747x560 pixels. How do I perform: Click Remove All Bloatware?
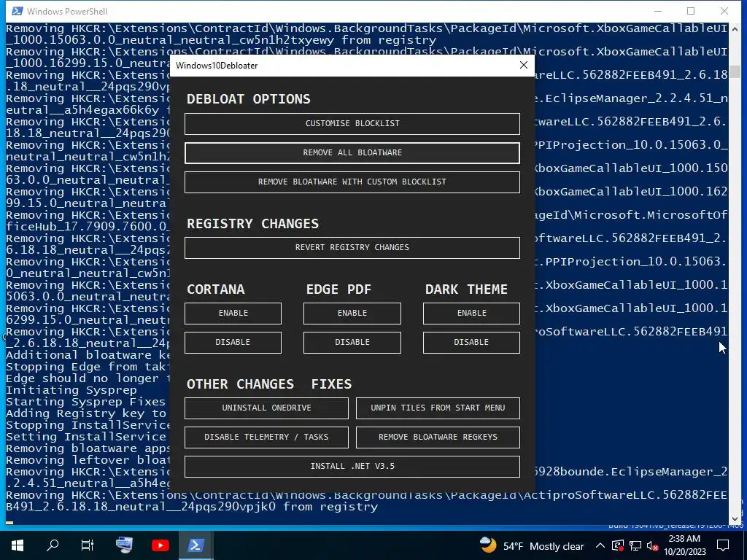352,153
